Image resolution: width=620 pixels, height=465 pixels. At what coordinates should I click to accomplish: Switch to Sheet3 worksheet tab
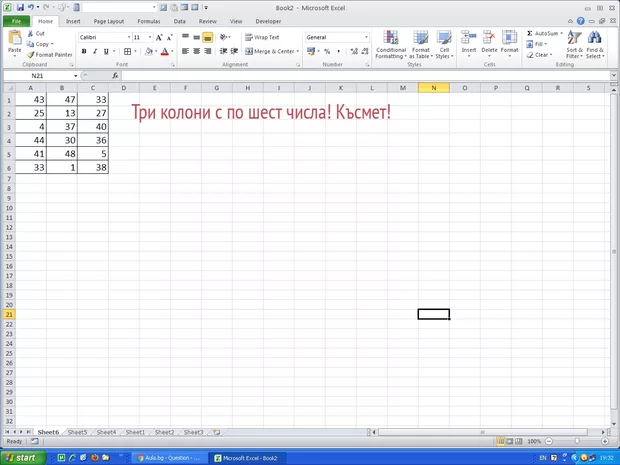tap(193, 432)
